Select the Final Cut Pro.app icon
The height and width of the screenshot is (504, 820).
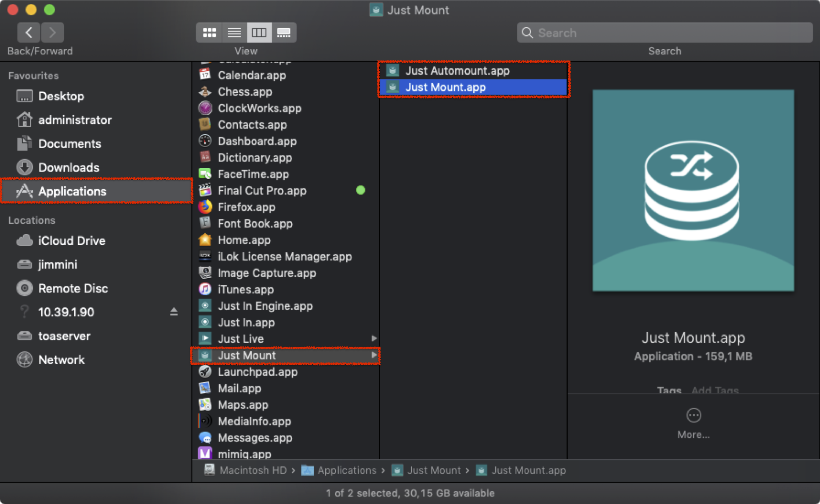coord(205,191)
